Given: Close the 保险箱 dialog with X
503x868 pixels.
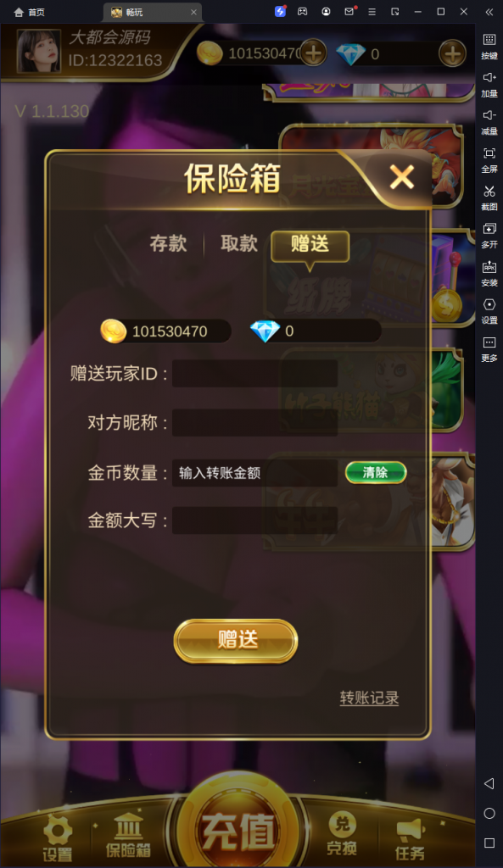Looking at the screenshot, I should (401, 178).
